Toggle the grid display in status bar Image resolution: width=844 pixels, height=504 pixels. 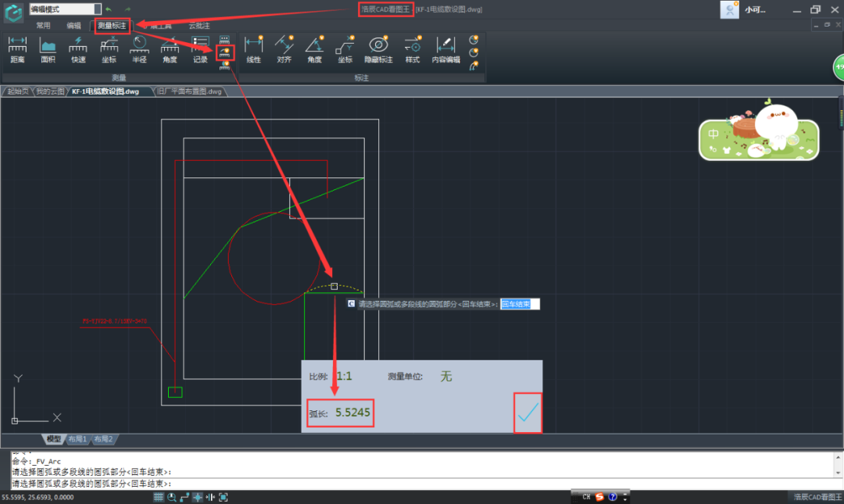pos(157,497)
